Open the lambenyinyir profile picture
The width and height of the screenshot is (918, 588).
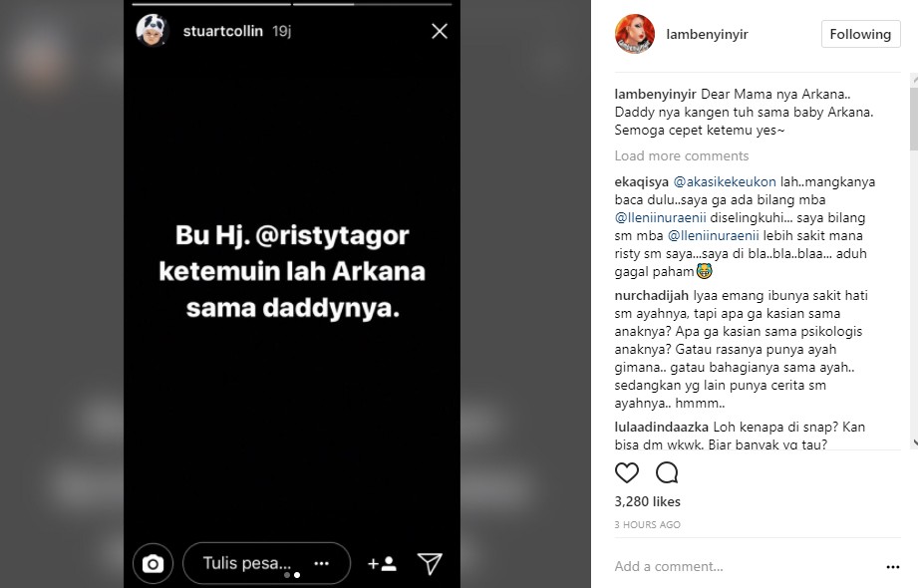635,34
